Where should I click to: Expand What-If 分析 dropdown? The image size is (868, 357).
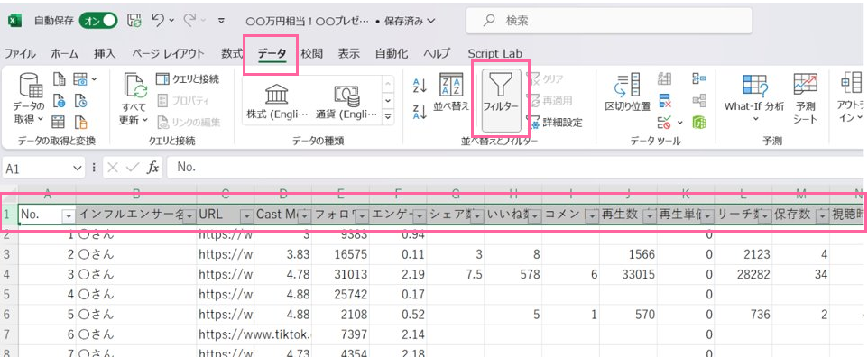[x=754, y=119]
